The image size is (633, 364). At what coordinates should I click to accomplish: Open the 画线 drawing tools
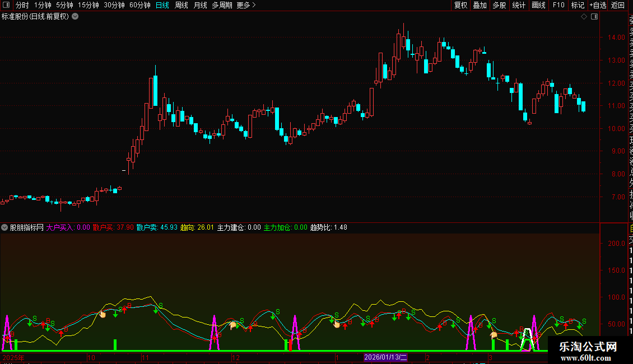pyautogui.click(x=538, y=5)
